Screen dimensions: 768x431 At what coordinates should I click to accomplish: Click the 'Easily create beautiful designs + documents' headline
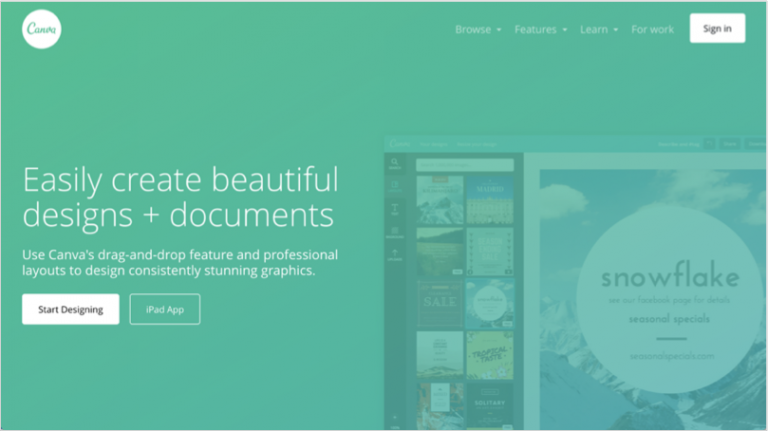pyautogui.click(x=180, y=197)
